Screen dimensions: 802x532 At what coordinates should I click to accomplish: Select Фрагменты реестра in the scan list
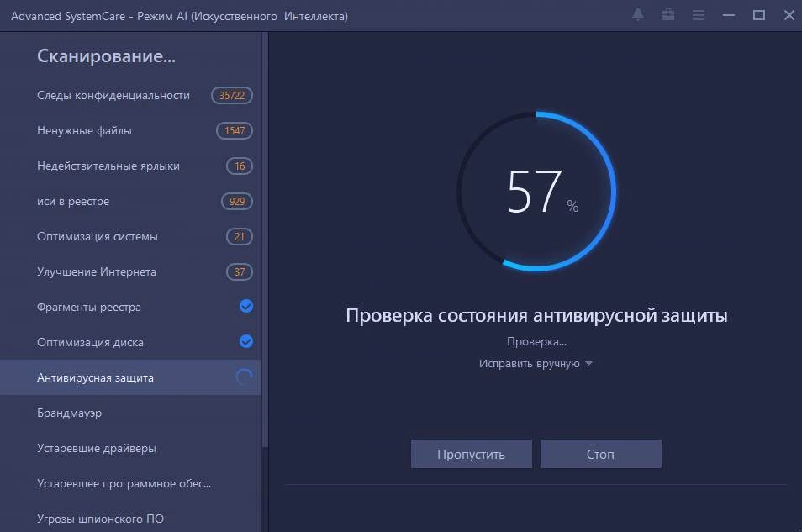pos(130,307)
